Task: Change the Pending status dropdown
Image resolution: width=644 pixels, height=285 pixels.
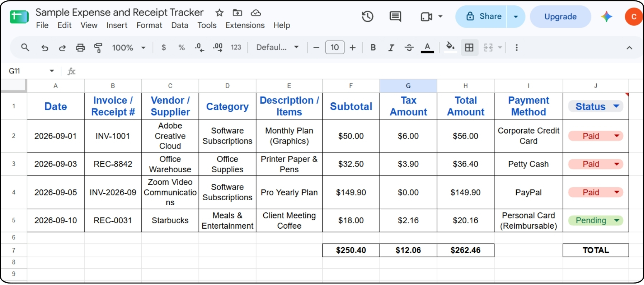Action: (617, 220)
